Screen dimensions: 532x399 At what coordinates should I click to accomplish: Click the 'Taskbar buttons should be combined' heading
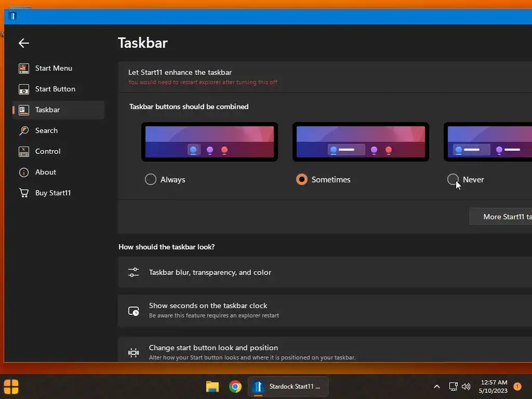click(x=189, y=107)
